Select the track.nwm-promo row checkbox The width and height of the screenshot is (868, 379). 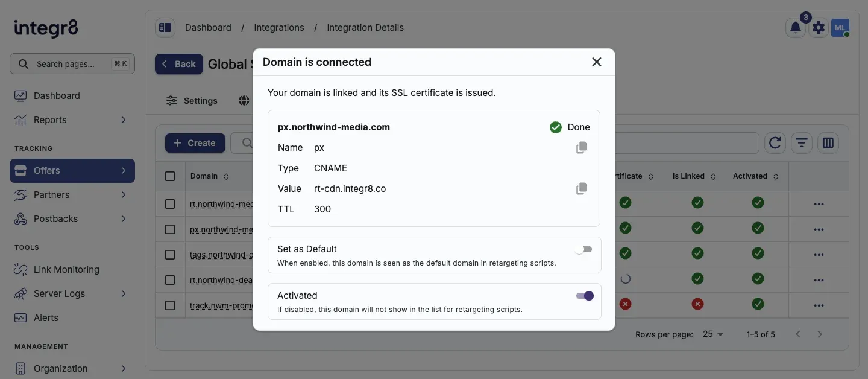pyautogui.click(x=170, y=305)
